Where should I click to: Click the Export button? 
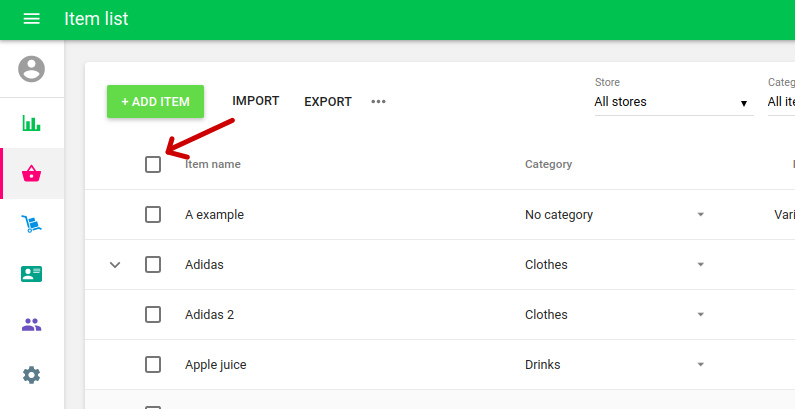[x=328, y=101]
